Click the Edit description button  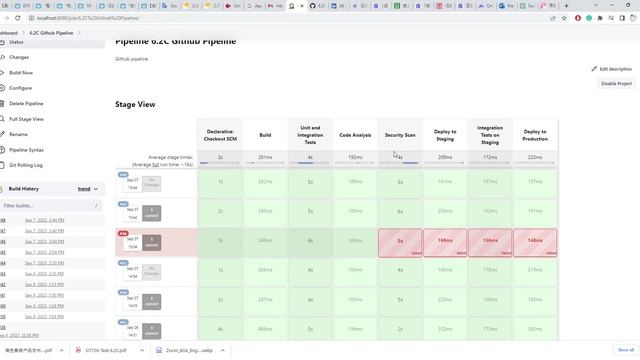pos(611,69)
